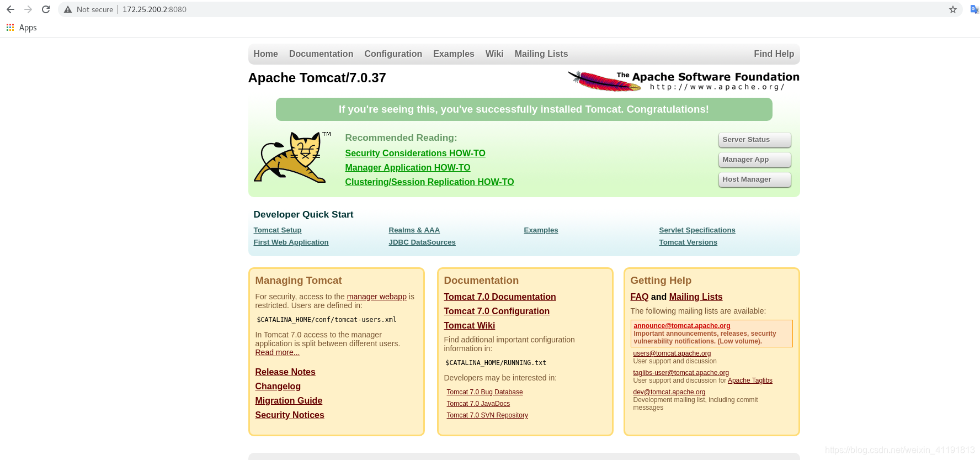The height and width of the screenshot is (460, 980).
Task: Click announce@tomcat.apache.org mailing list link
Action: [681, 326]
